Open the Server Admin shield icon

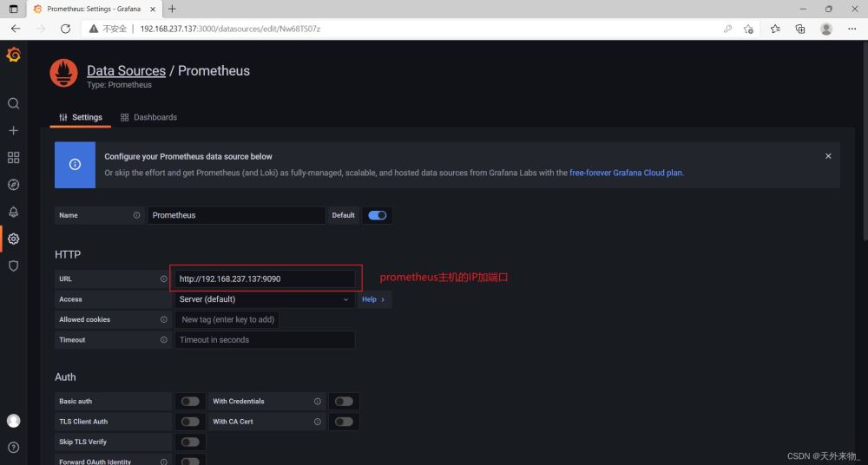point(13,265)
